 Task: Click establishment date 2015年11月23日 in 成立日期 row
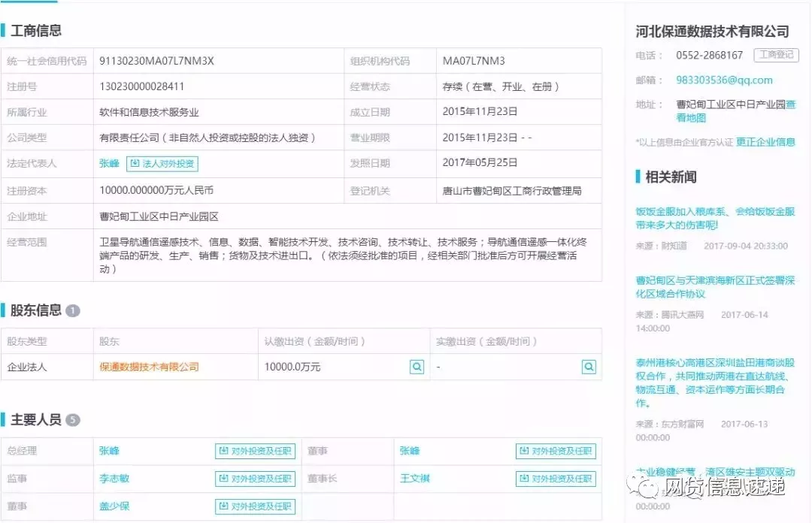click(480, 112)
